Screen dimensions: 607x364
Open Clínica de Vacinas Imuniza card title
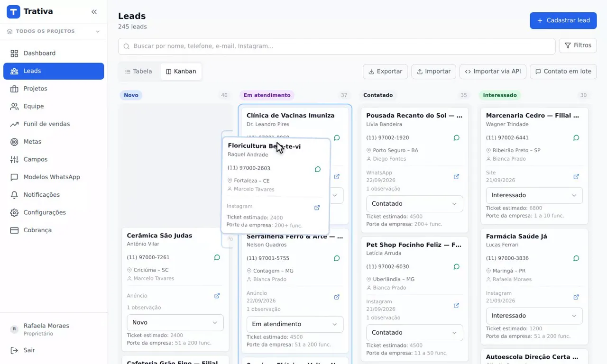click(291, 116)
